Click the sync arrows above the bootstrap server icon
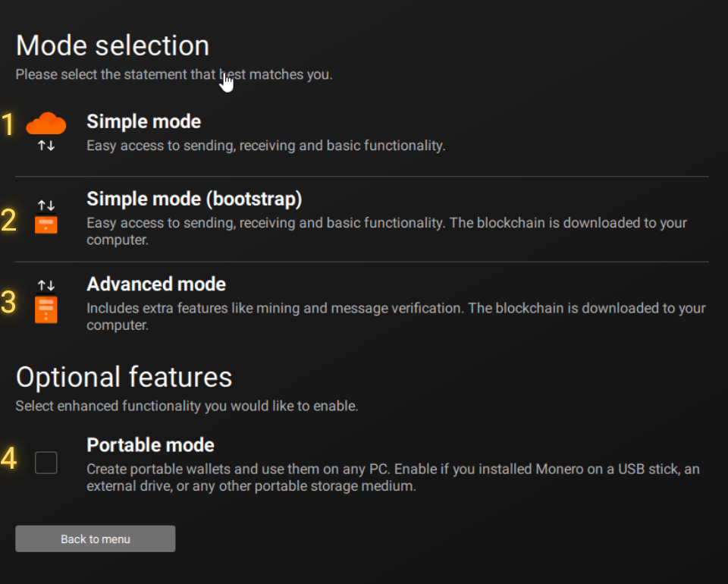Image resolution: width=728 pixels, height=584 pixels. tap(46, 206)
